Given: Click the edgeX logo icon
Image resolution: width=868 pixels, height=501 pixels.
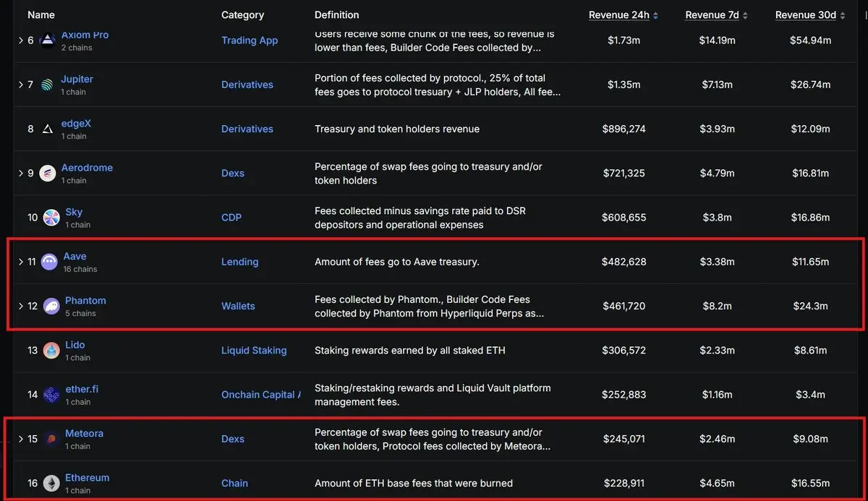Looking at the screenshot, I should [x=47, y=129].
